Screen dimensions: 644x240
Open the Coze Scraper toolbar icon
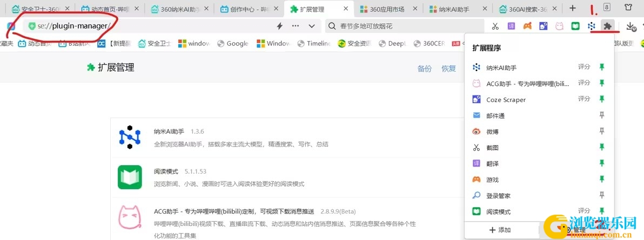(x=544, y=26)
